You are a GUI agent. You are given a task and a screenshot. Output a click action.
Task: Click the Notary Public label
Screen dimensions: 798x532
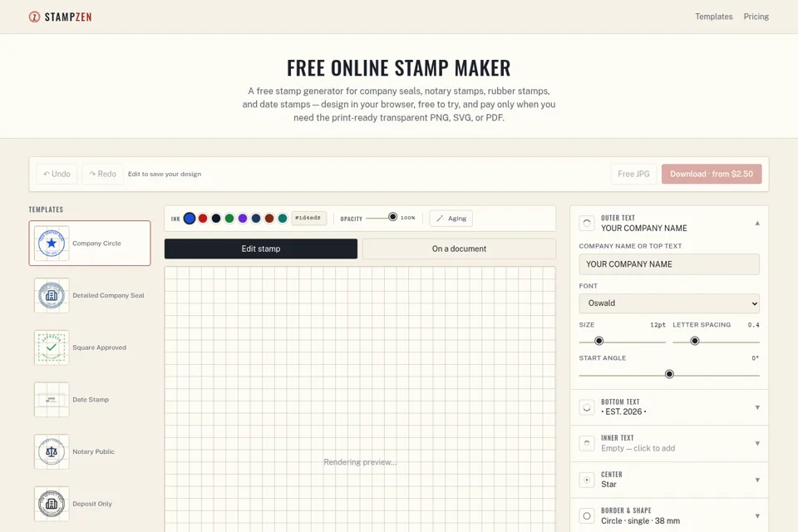point(93,451)
